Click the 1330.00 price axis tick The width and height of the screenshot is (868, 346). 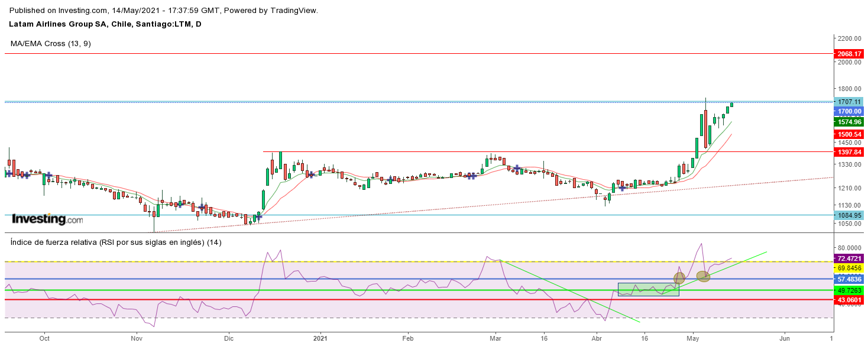coord(848,164)
